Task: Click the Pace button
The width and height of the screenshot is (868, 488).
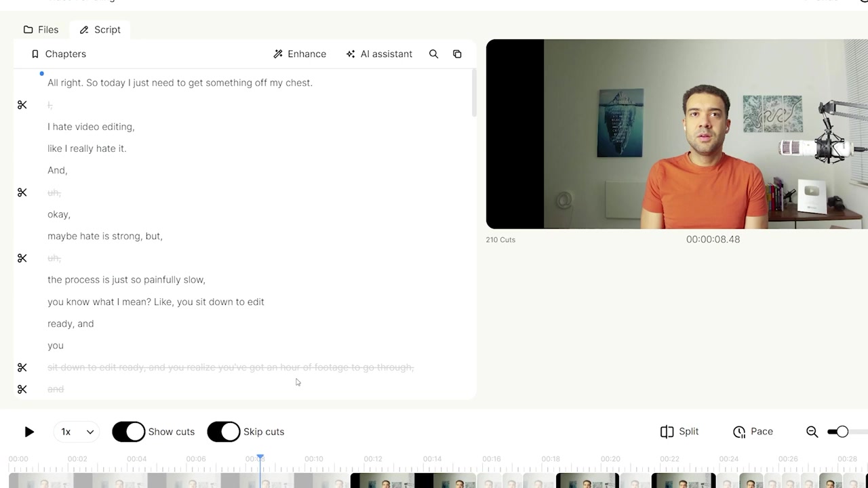Action: (753, 432)
